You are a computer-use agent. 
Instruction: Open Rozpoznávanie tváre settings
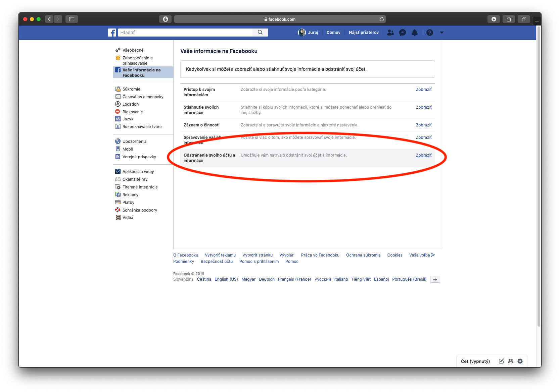pos(142,126)
